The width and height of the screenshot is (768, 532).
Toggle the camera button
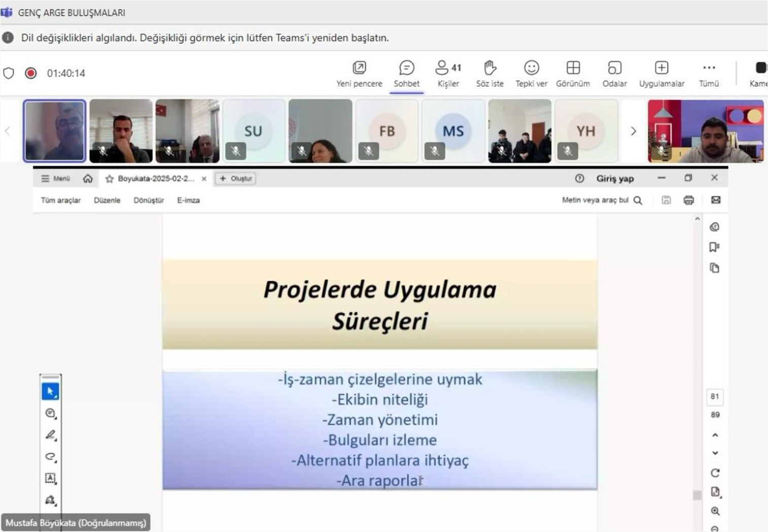(x=760, y=74)
